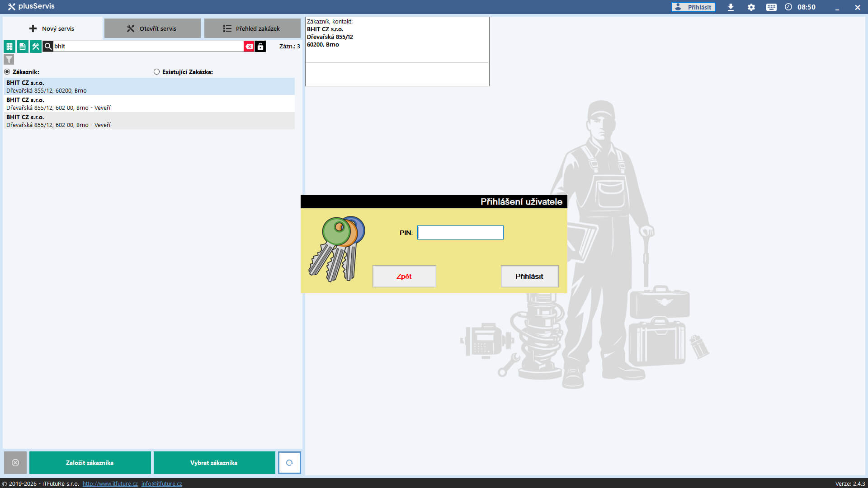This screenshot has height=488, width=868.
Task: Open Přehled zakázek tab
Action: (x=252, y=28)
